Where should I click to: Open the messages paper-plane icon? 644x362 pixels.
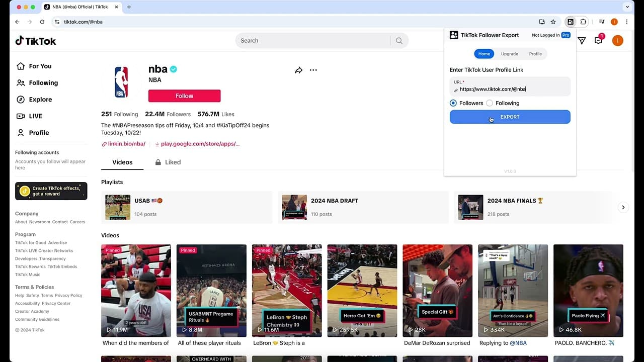[x=582, y=41]
